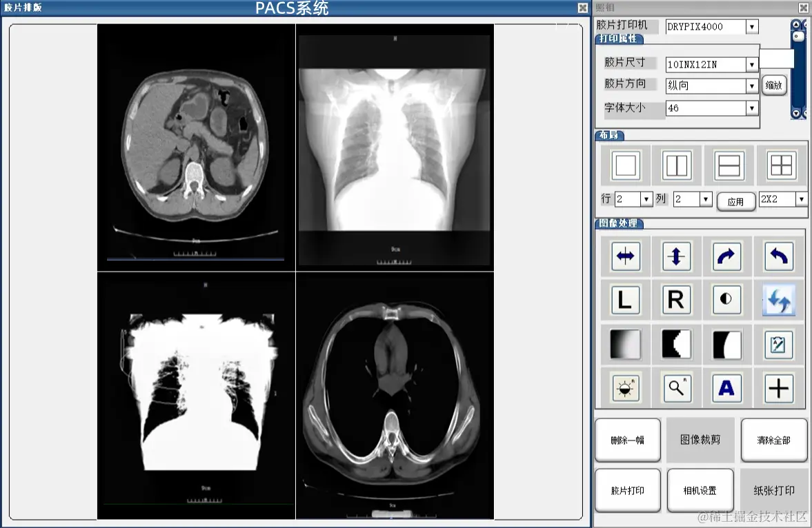Open font size dropdown showing 46
This screenshot has height=528, width=812.
pyautogui.click(x=752, y=108)
